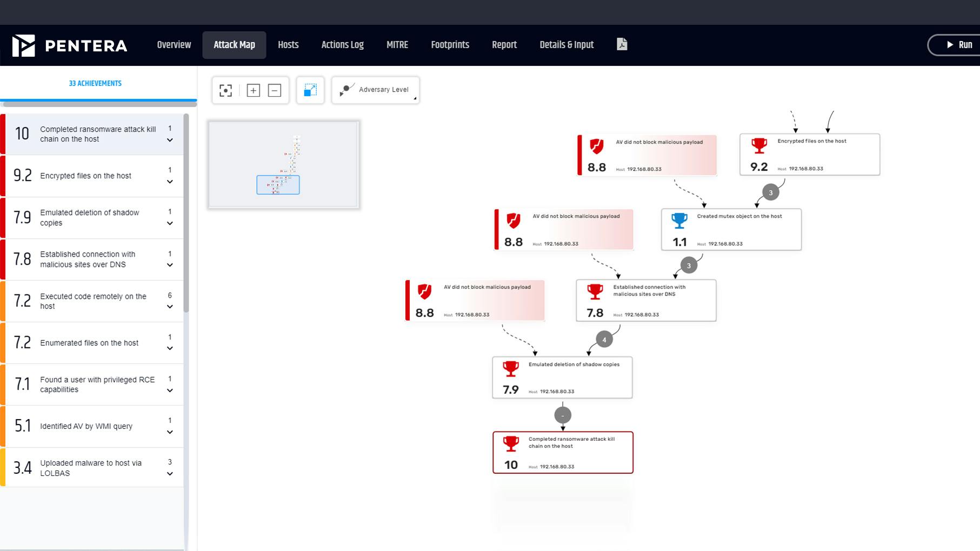Click the attack map minimap thumbnail
Viewport: 980px width, 551px height.
[x=284, y=165]
